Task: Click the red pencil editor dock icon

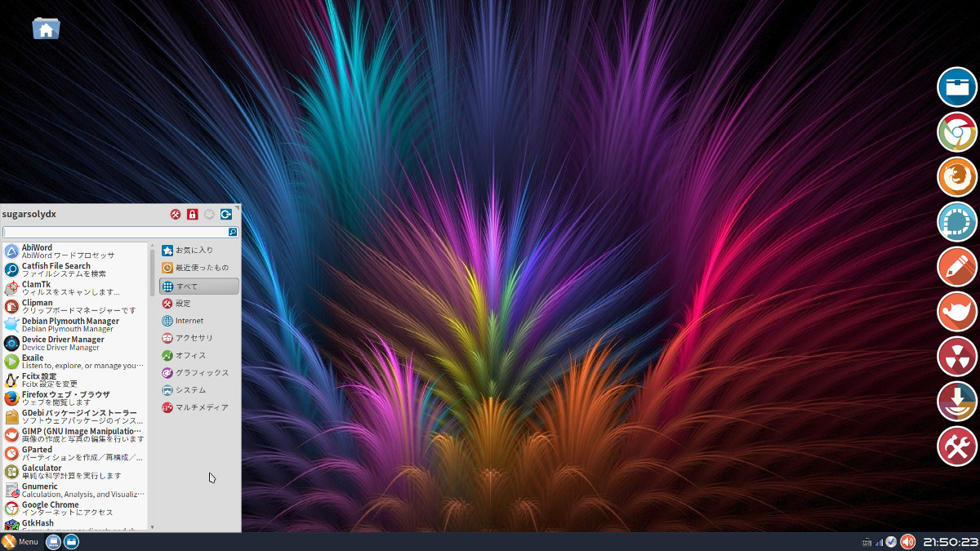Action: (x=957, y=267)
